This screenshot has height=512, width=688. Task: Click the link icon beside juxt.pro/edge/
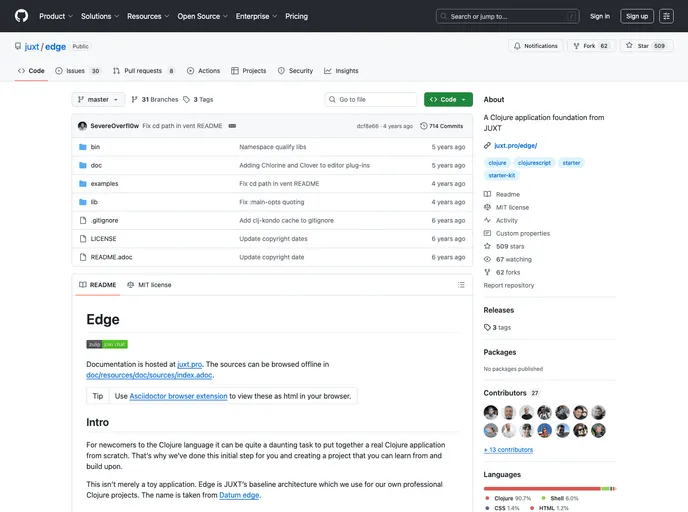(487, 146)
